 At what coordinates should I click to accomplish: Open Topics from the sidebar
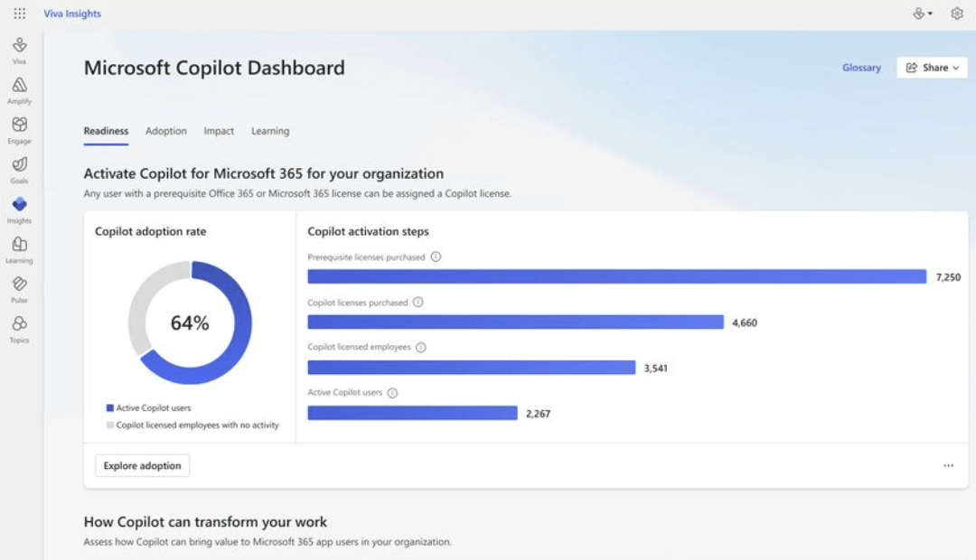tap(19, 325)
